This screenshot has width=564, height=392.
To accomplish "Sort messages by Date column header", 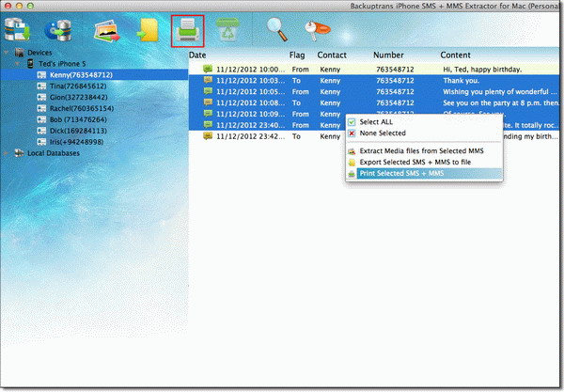I will point(197,55).
